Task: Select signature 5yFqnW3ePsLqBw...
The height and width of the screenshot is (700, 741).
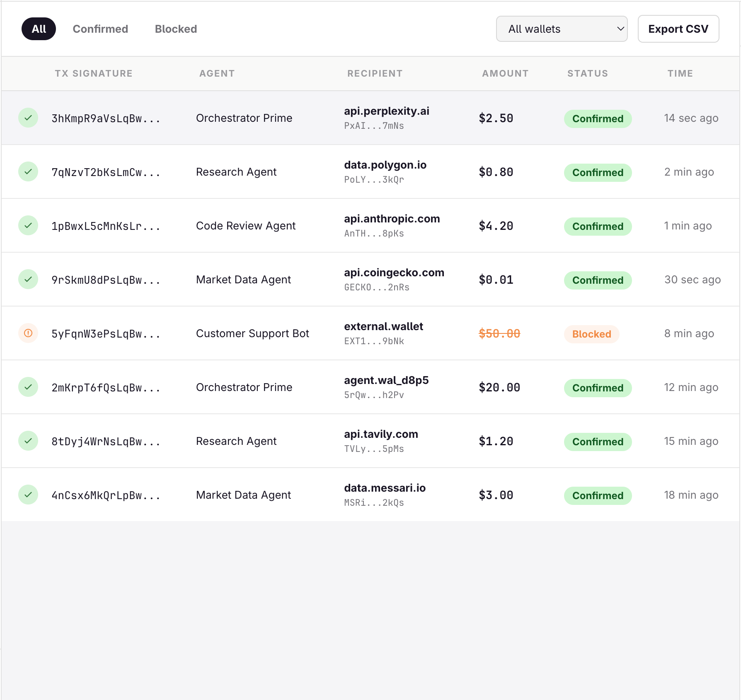Action: pos(106,334)
